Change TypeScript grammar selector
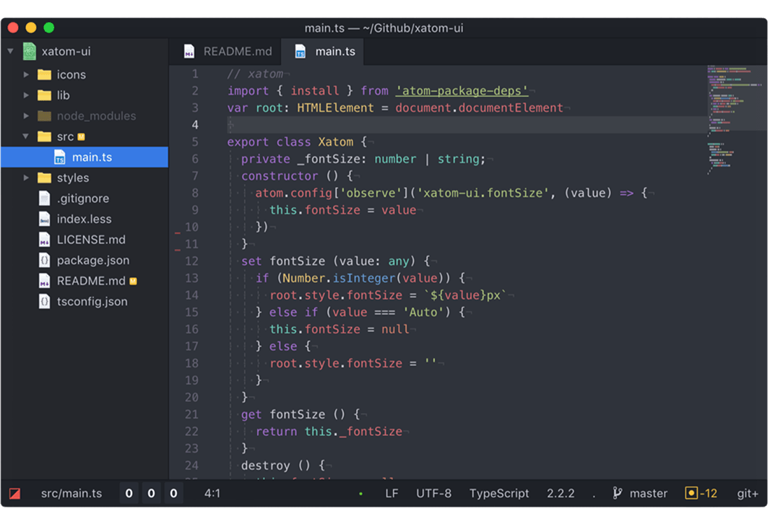 (x=499, y=493)
